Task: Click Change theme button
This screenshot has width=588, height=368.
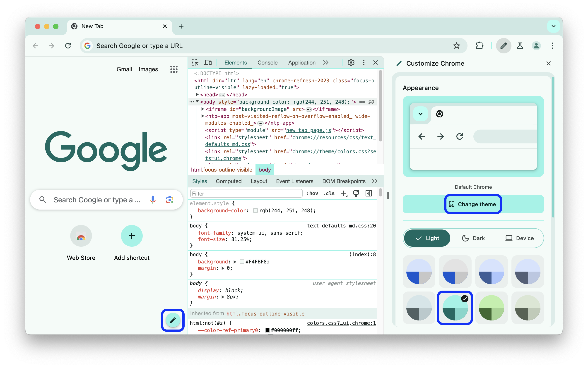Action: (x=472, y=204)
